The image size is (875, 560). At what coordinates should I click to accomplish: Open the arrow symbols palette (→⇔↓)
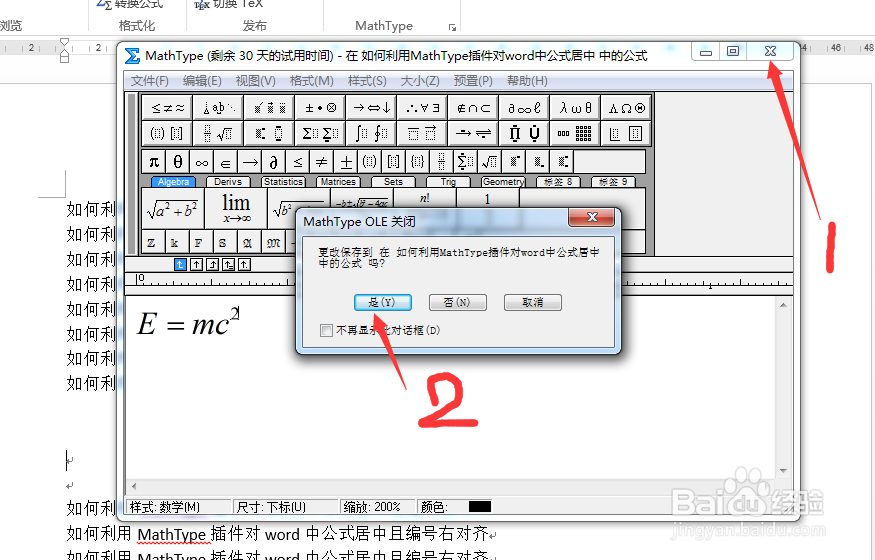coord(371,108)
